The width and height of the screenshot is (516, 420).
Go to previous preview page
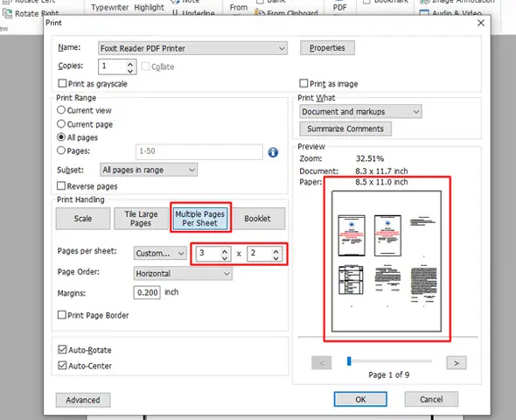(x=322, y=363)
